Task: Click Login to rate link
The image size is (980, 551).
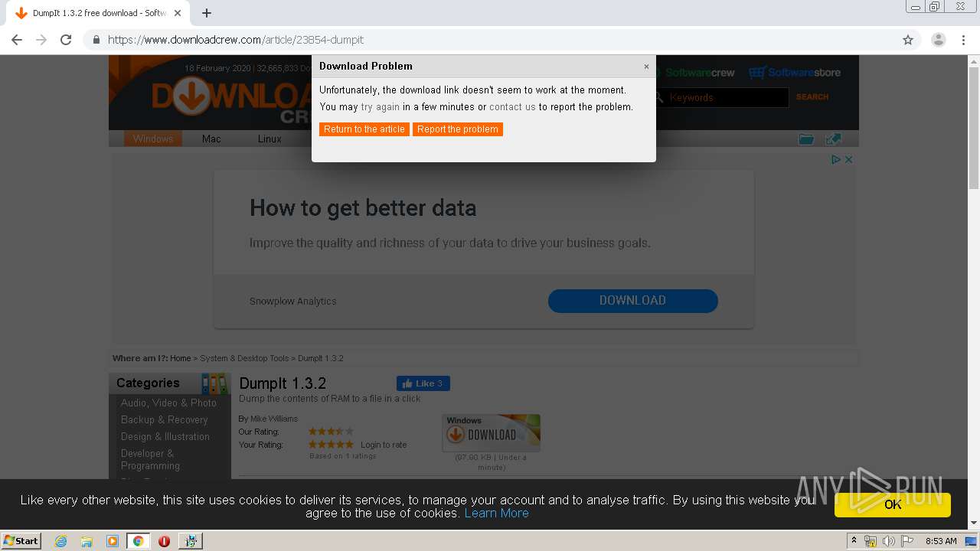Action: click(x=384, y=445)
